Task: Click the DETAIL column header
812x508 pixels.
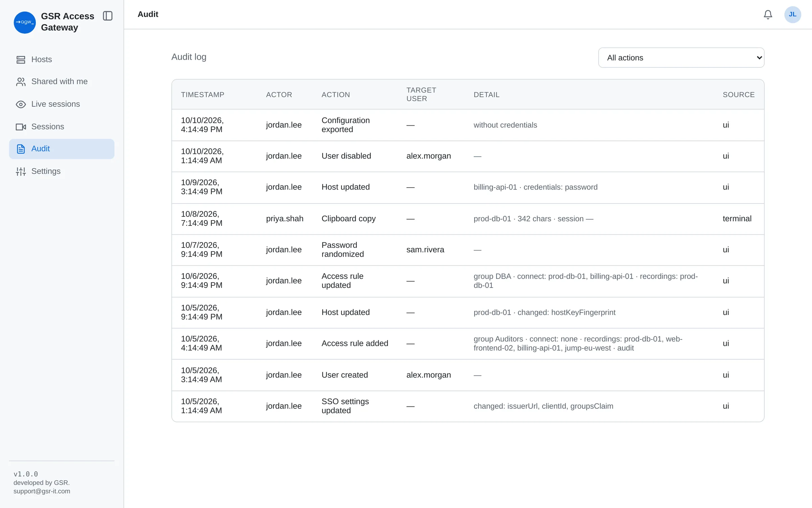Action: coord(486,94)
